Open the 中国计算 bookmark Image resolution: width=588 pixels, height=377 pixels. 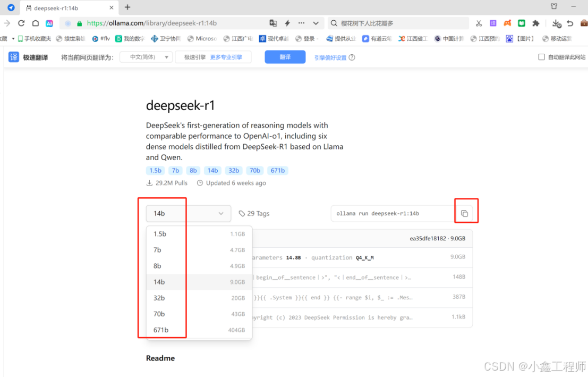[449, 39]
